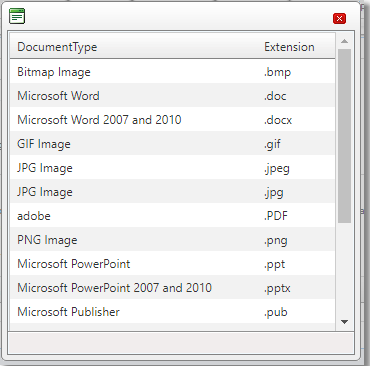The height and width of the screenshot is (380, 378).
Task: Click the .pptx extension cell
Action: point(277,288)
